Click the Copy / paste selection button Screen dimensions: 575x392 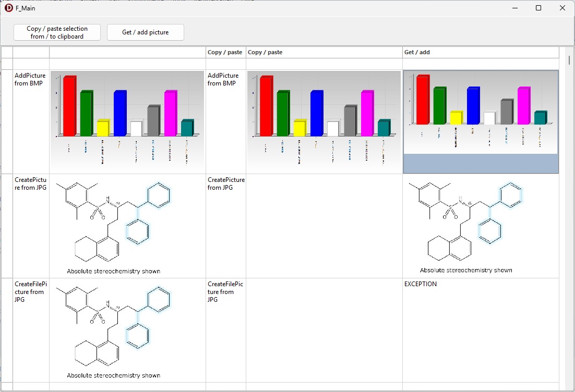57,32
